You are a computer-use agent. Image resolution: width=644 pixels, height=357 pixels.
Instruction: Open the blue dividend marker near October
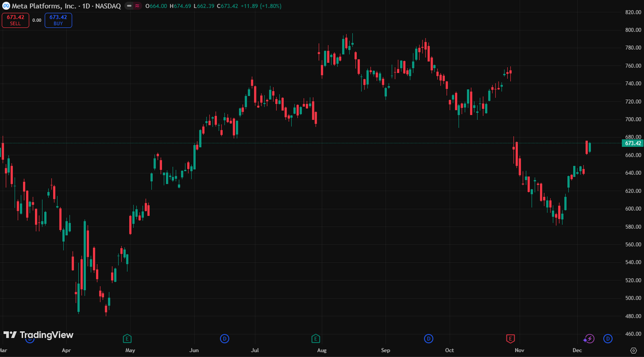pyautogui.click(x=428, y=338)
